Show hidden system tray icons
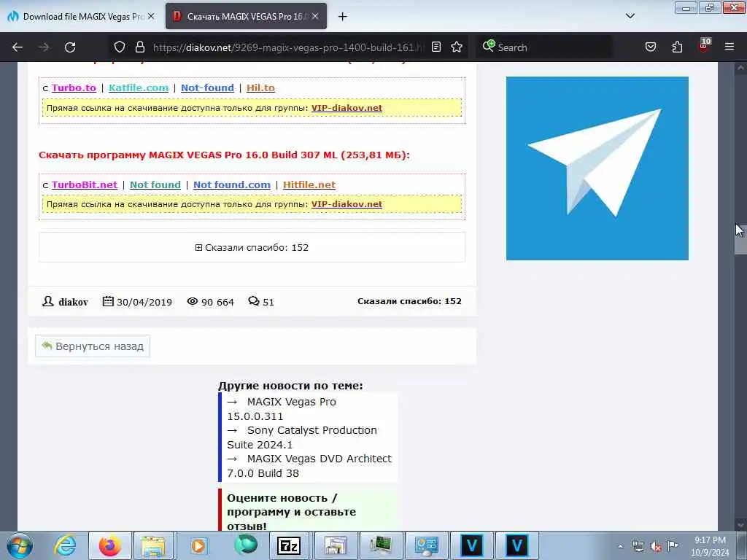The image size is (747, 560). pos(620,547)
